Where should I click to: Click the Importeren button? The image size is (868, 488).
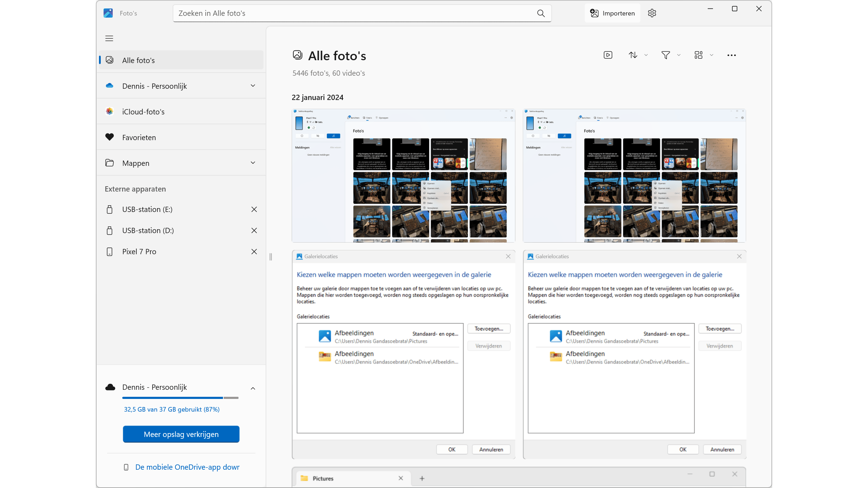(x=612, y=13)
